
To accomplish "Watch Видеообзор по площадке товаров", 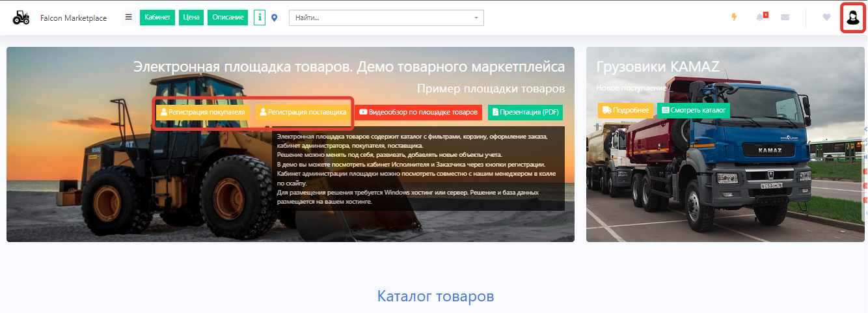I will pos(418,113).
